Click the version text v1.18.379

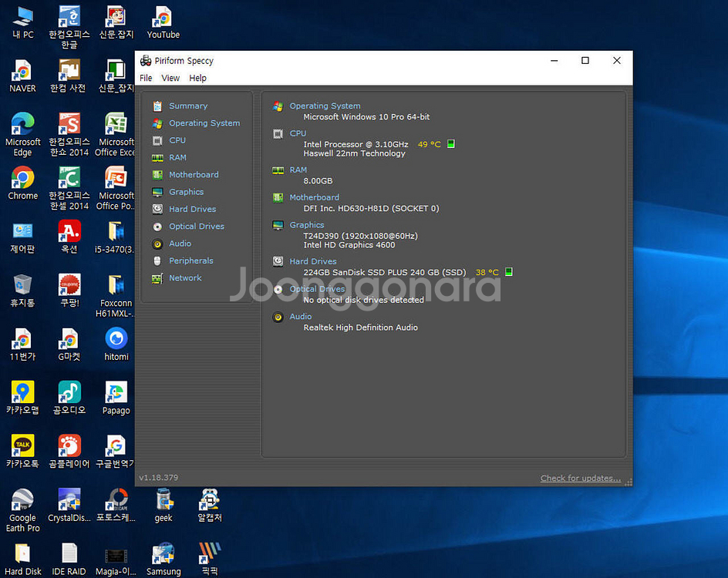pyautogui.click(x=158, y=477)
